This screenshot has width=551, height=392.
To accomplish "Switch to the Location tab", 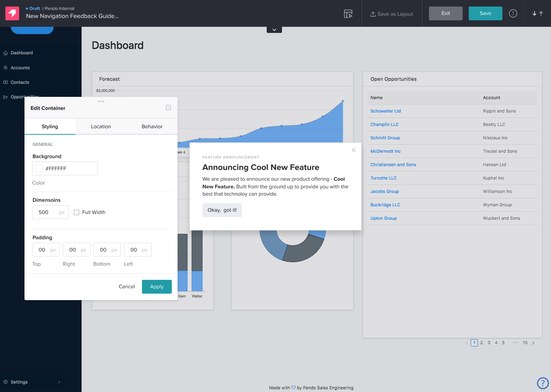I will 101,126.
